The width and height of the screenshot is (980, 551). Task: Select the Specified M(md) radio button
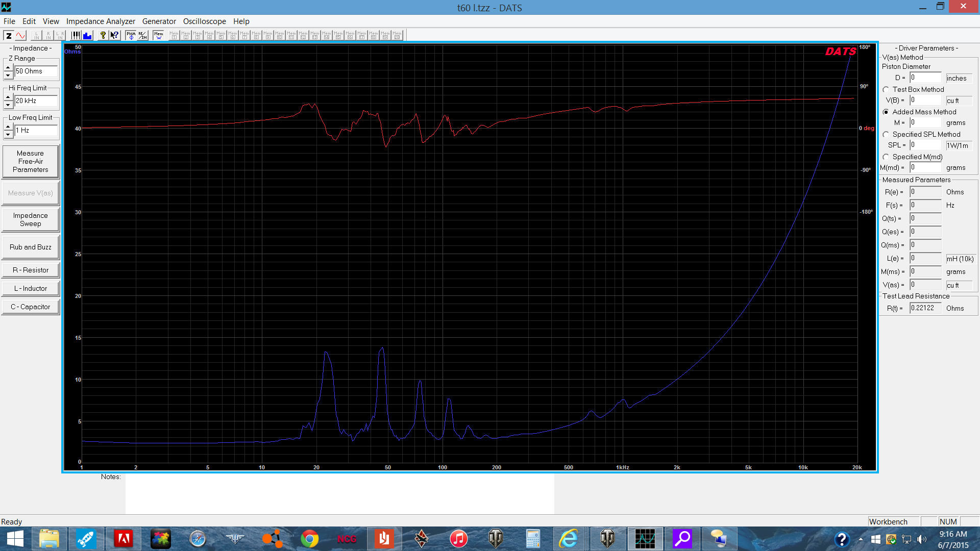tap(886, 157)
